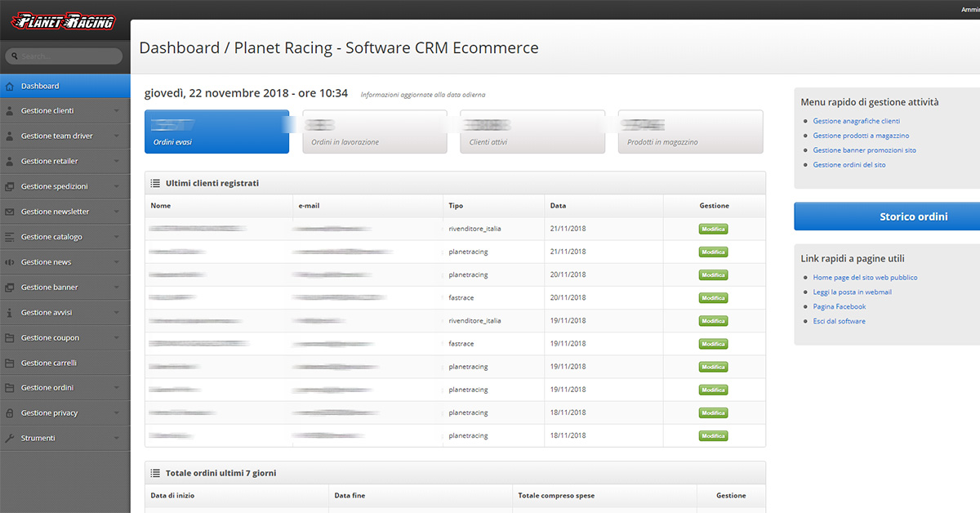Open Gestione avvisi in sidebar

pyautogui.click(x=65, y=313)
